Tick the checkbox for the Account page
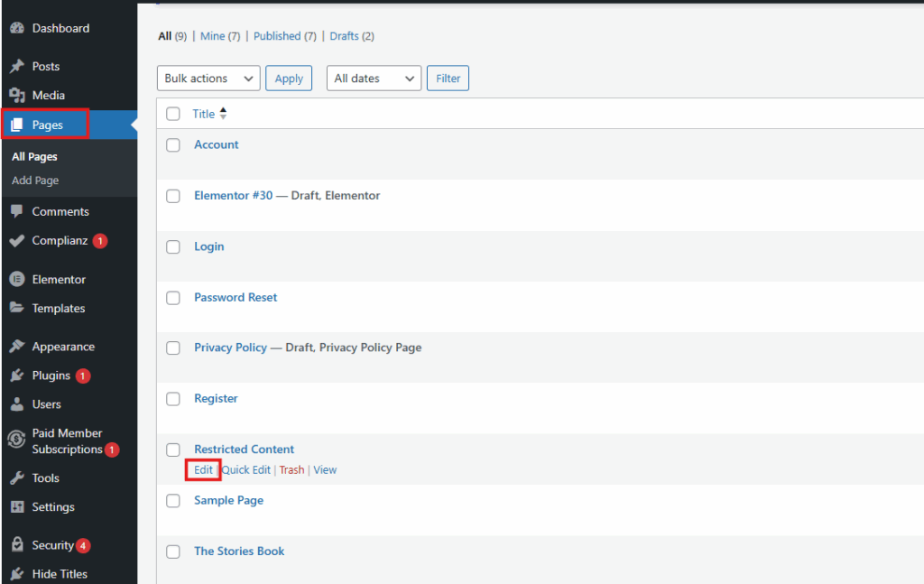 coord(173,145)
